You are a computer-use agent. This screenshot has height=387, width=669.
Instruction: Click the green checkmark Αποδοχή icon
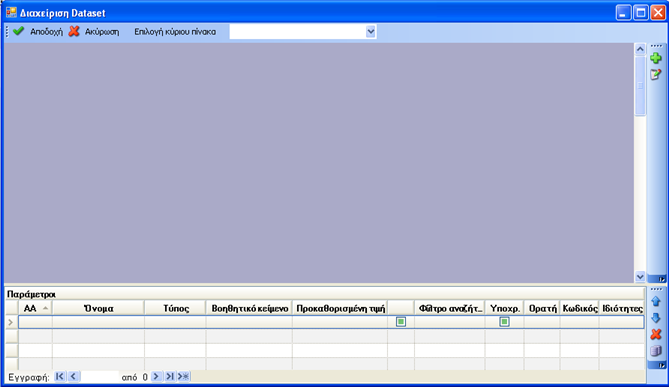pos(18,31)
